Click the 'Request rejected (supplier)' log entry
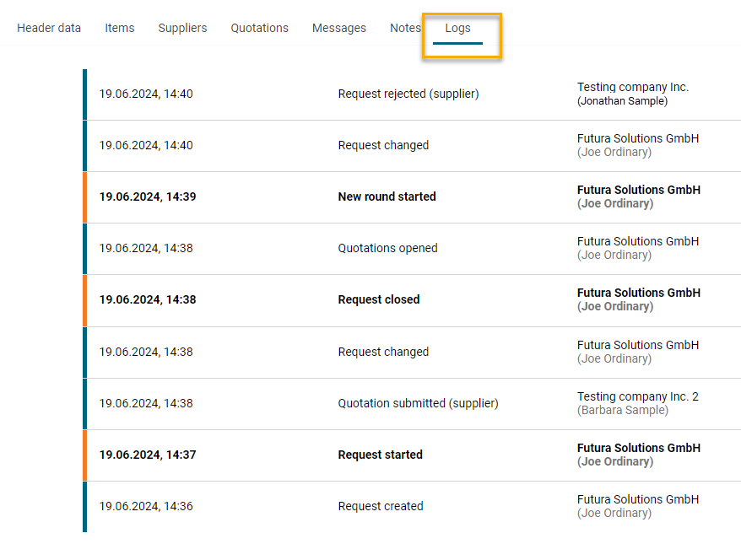This screenshot has width=741, height=560. (x=408, y=94)
